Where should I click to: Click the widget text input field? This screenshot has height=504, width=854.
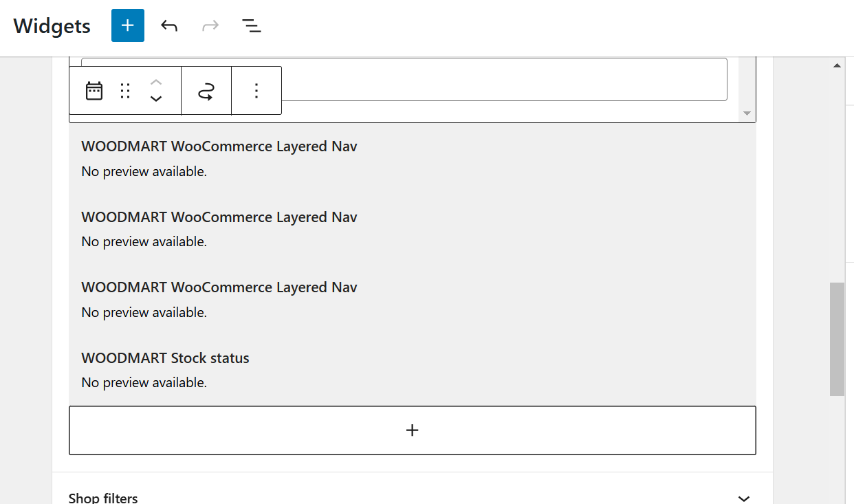pyautogui.click(x=404, y=79)
